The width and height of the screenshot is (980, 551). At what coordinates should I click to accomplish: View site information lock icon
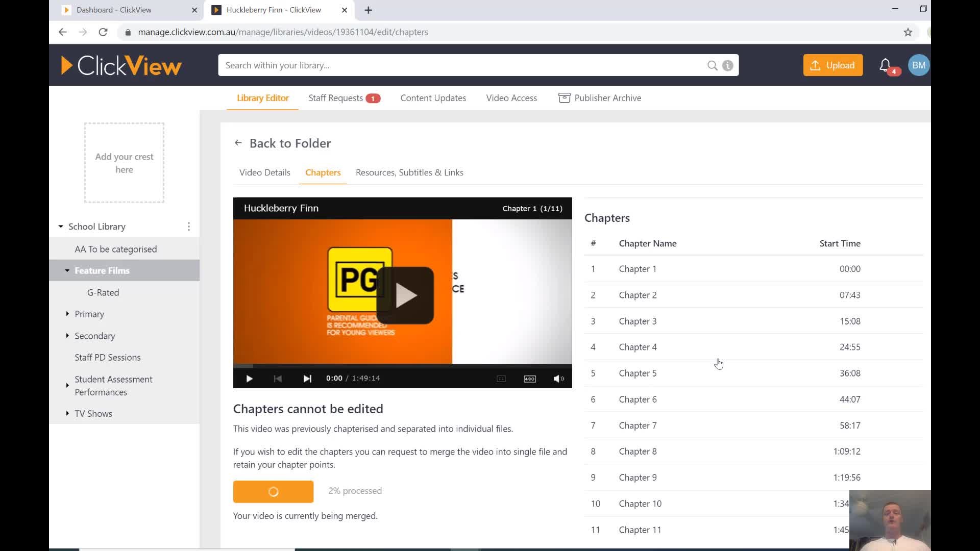128,32
